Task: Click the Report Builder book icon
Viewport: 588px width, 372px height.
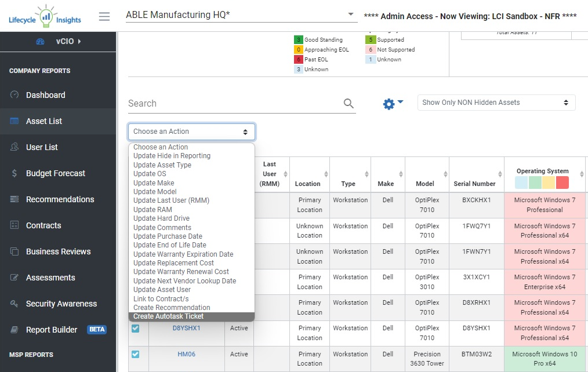Action: click(x=14, y=330)
